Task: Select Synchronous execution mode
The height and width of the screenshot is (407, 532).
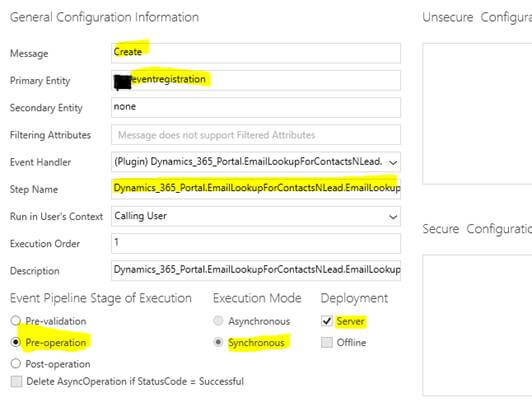Action: pyautogui.click(x=218, y=342)
